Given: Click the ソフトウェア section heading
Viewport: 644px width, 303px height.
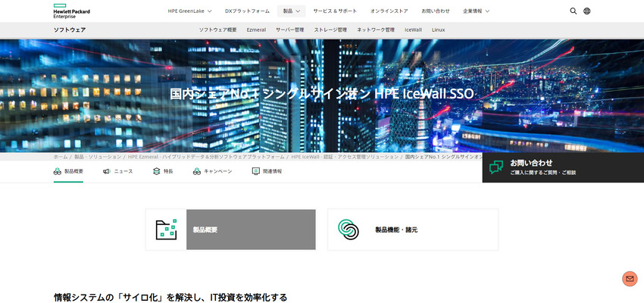Looking at the screenshot, I should [x=70, y=30].
